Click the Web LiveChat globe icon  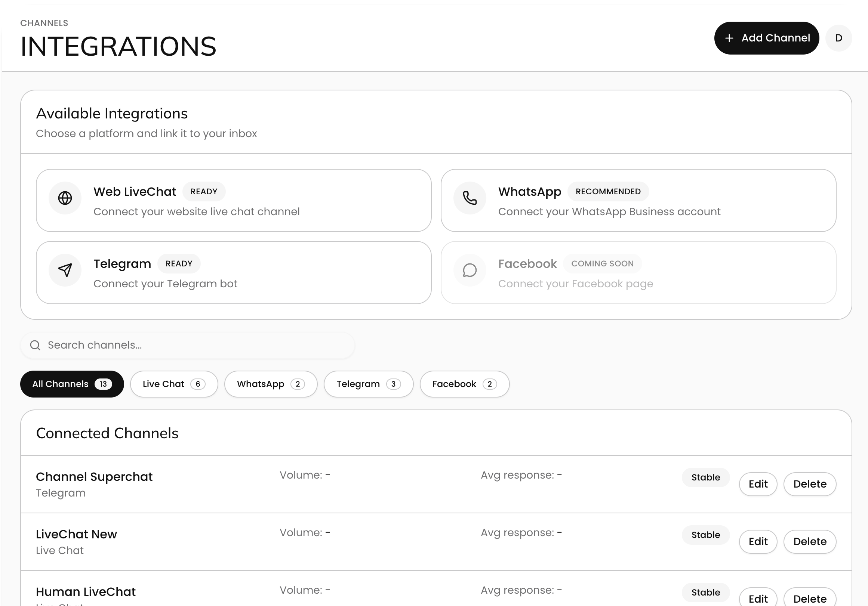65,198
